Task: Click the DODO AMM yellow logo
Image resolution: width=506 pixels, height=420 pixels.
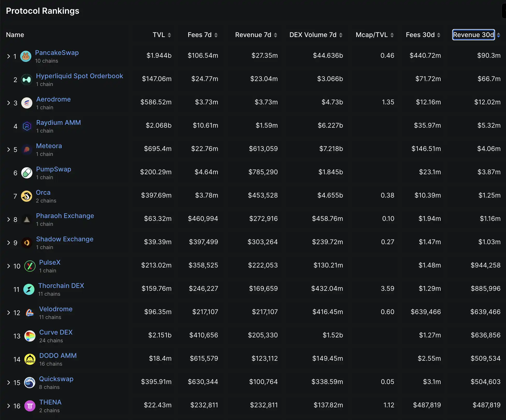Action: point(30,359)
